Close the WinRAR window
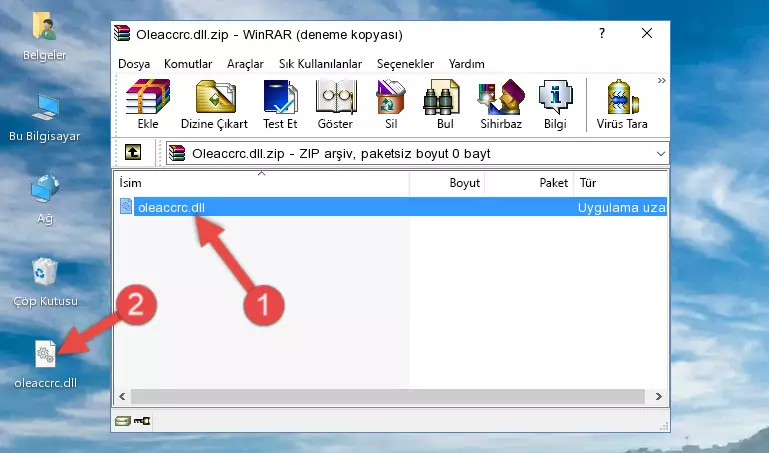 click(x=647, y=33)
